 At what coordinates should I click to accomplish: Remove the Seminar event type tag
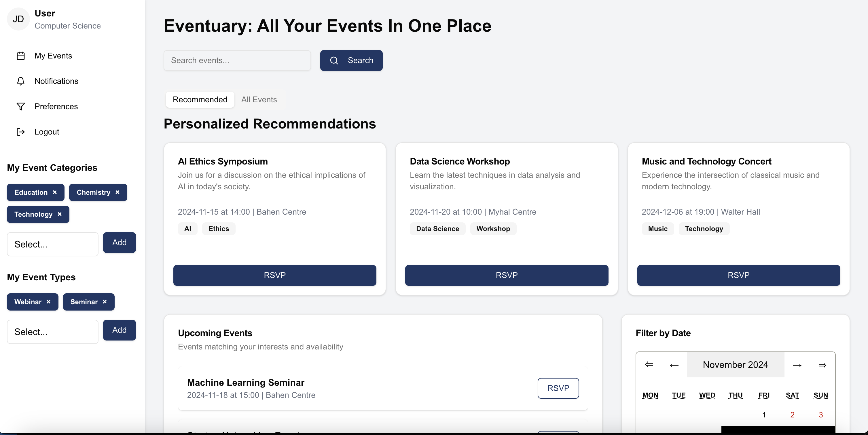(105, 302)
